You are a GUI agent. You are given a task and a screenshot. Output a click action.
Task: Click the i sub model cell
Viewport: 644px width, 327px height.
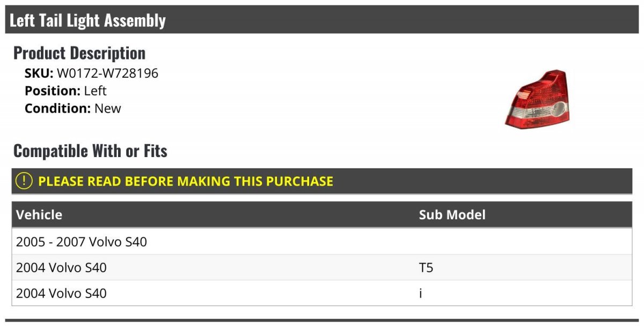pyautogui.click(x=523, y=293)
